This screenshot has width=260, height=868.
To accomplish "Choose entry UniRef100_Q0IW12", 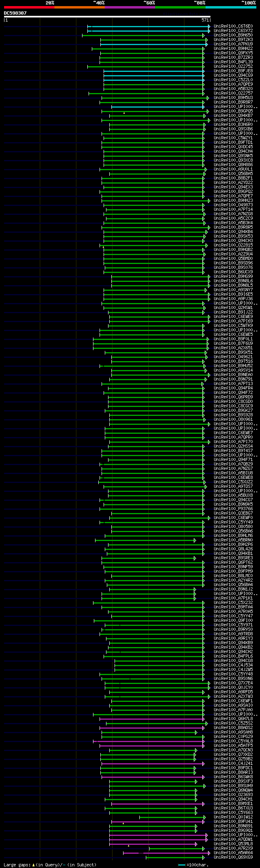I will click(x=233, y=817).
